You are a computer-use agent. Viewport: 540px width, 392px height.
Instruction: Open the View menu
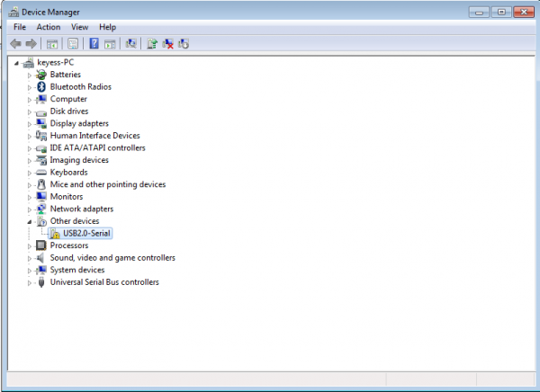79,27
